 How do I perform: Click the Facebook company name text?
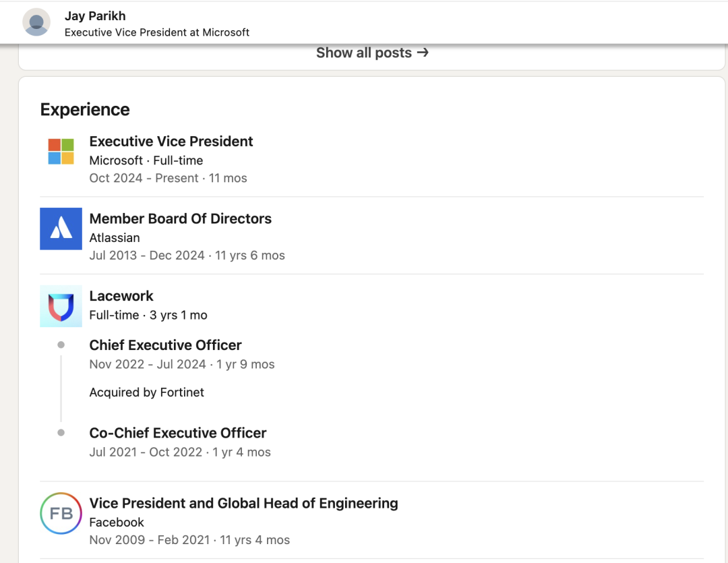[x=117, y=523]
